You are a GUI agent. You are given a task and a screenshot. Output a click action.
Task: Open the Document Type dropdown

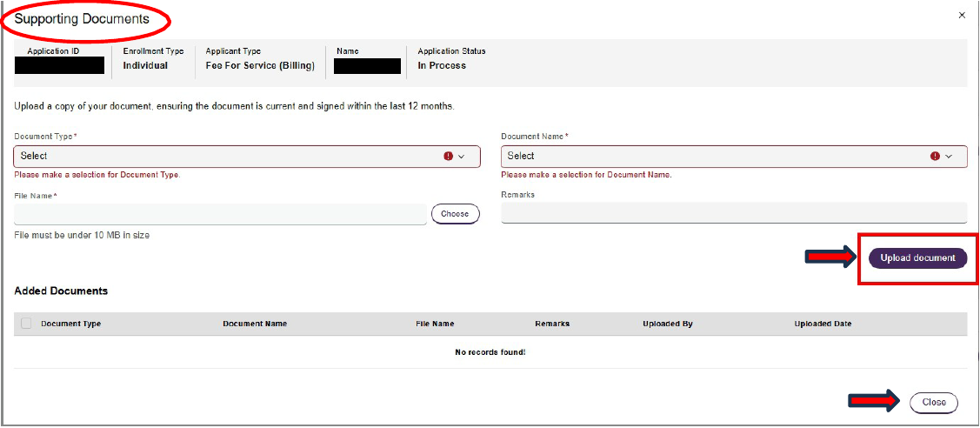[x=247, y=157]
